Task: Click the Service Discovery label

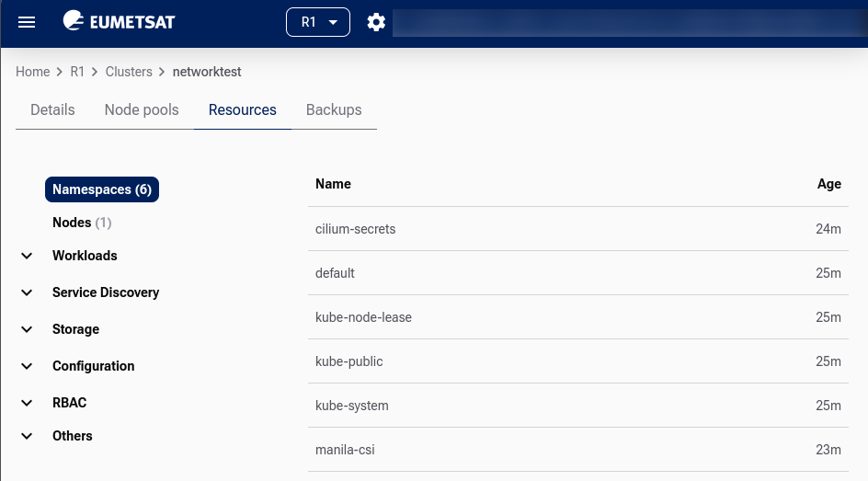Action: point(106,292)
